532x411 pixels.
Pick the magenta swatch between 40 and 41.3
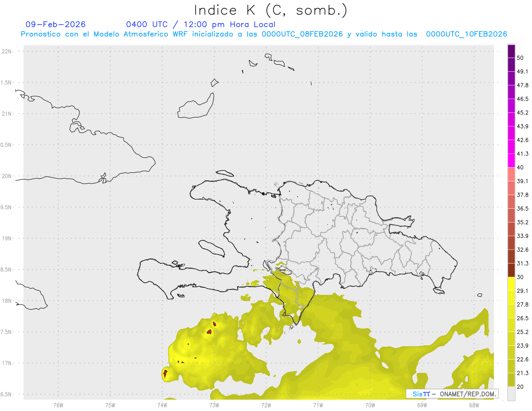511,160
